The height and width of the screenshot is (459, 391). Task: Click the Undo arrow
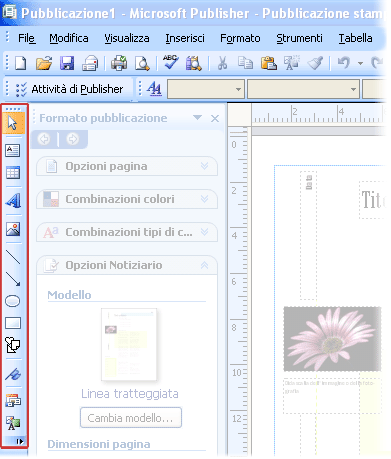[x=344, y=63]
